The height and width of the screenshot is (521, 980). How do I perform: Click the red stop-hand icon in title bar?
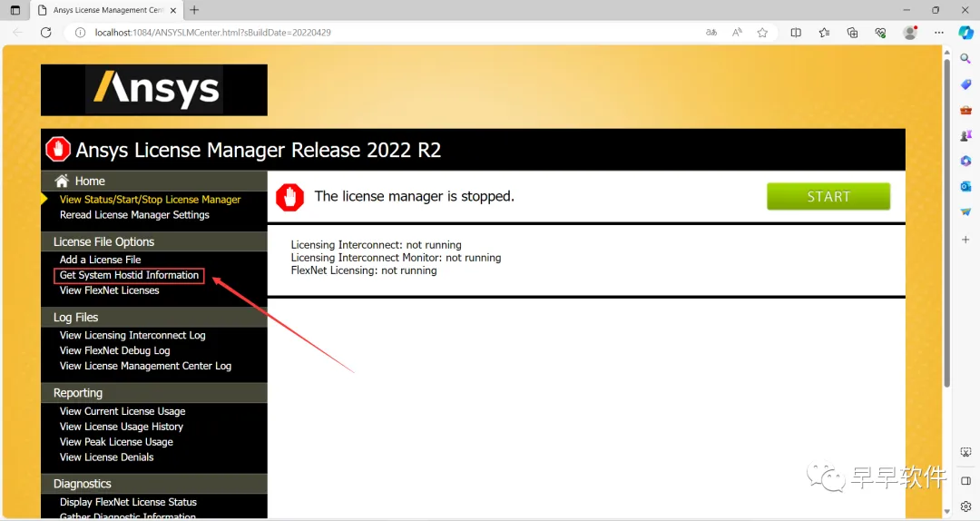tap(58, 150)
